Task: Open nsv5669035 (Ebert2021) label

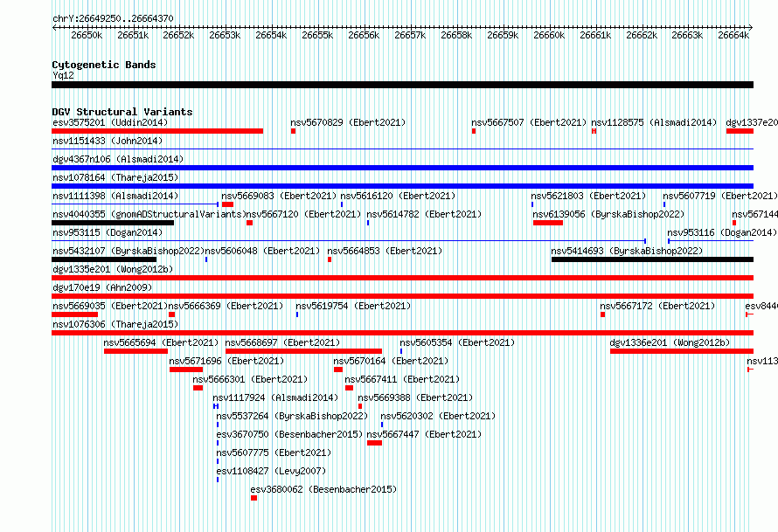Action: click(110, 306)
